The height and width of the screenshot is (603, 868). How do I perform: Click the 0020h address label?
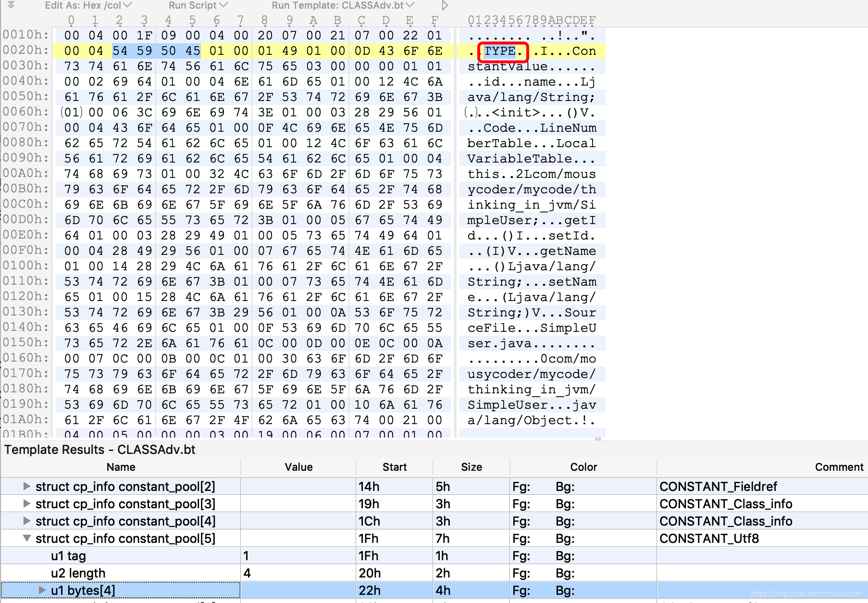26,50
